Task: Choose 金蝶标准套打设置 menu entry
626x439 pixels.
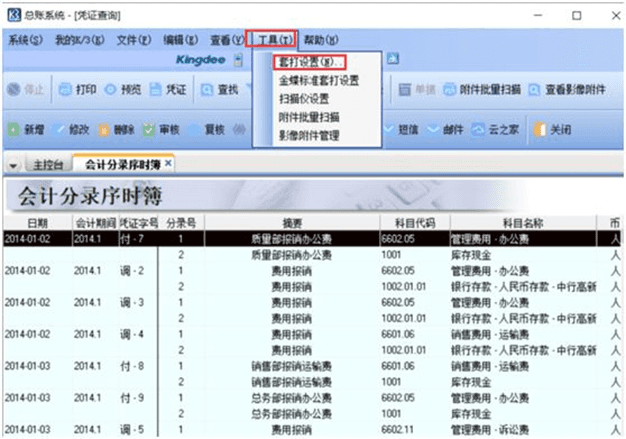Action: coord(319,81)
